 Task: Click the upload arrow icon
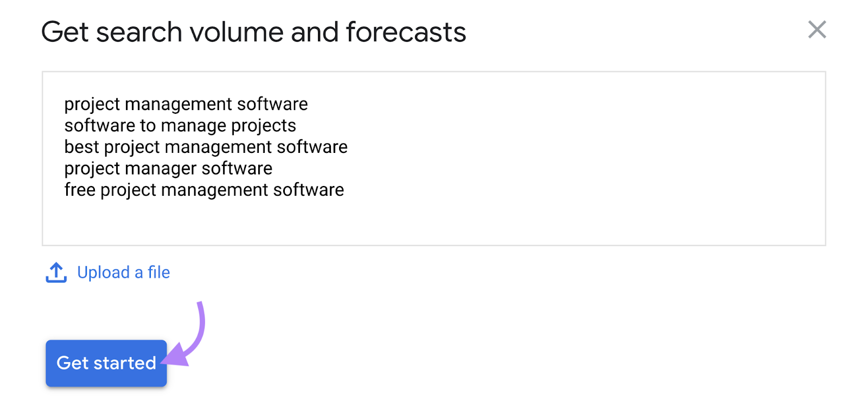point(56,273)
